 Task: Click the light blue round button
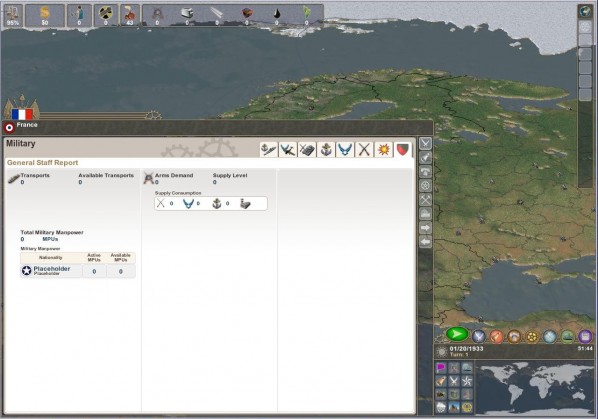click(x=550, y=336)
